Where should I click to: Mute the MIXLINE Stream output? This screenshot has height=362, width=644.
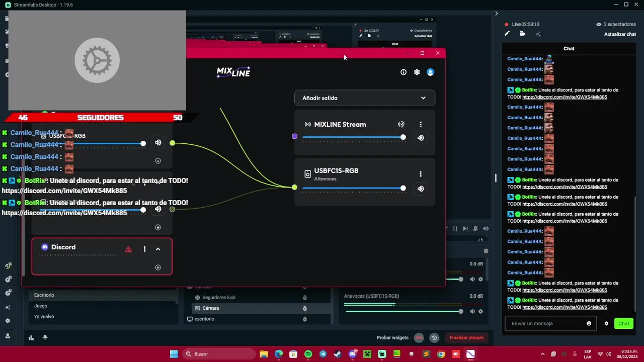[421, 138]
